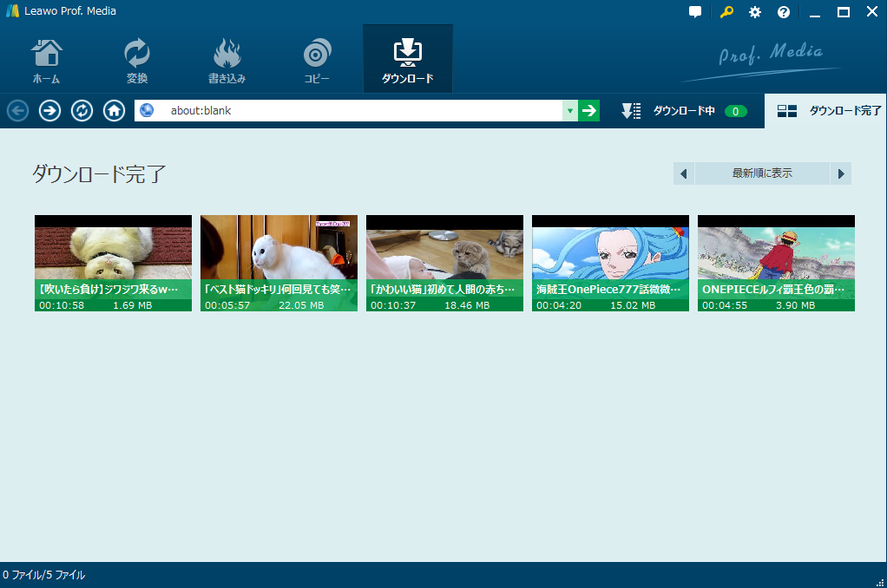
Task: Switch sort order with left arrow
Action: coord(684,173)
